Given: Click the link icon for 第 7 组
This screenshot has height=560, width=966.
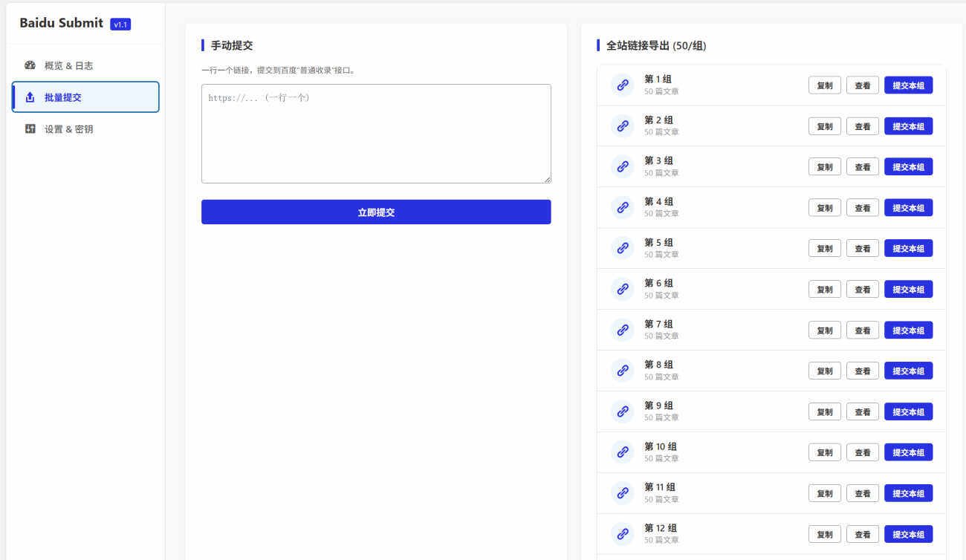Looking at the screenshot, I should click(x=623, y=330).
